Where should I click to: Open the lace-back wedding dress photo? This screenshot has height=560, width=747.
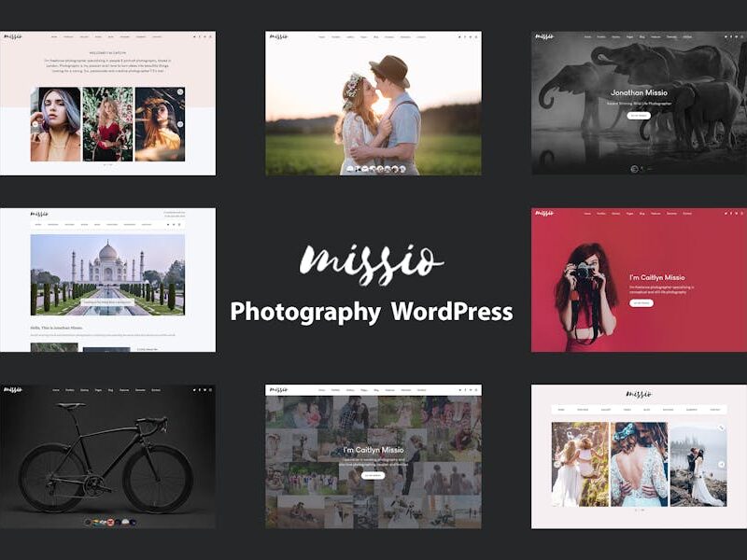coord(640,464)
